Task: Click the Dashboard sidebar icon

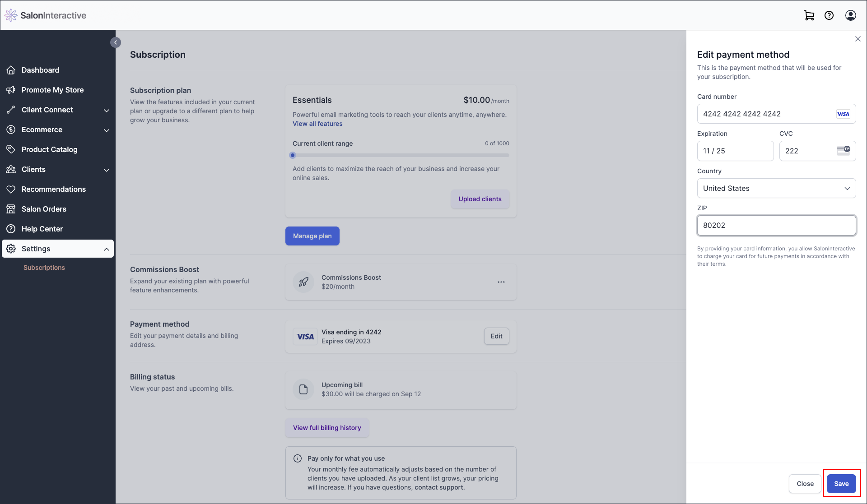Action: click(x=11, y=70)
